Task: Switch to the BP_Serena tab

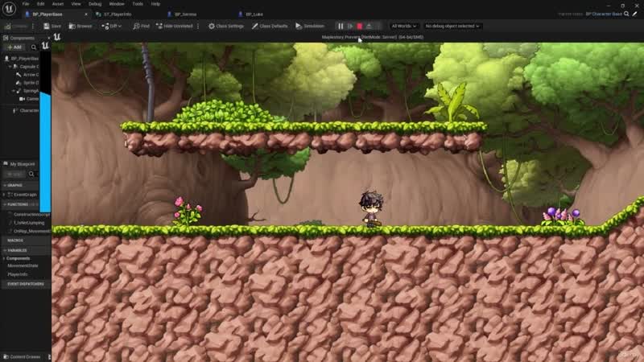Action: [x=185, y=14]
